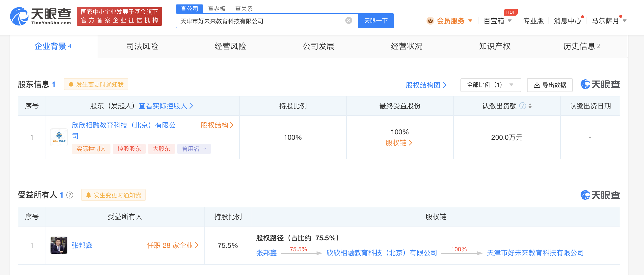Open the 消息中心 message center
Viewport: 644px width, 275px height.
click(x=567, y=21)
